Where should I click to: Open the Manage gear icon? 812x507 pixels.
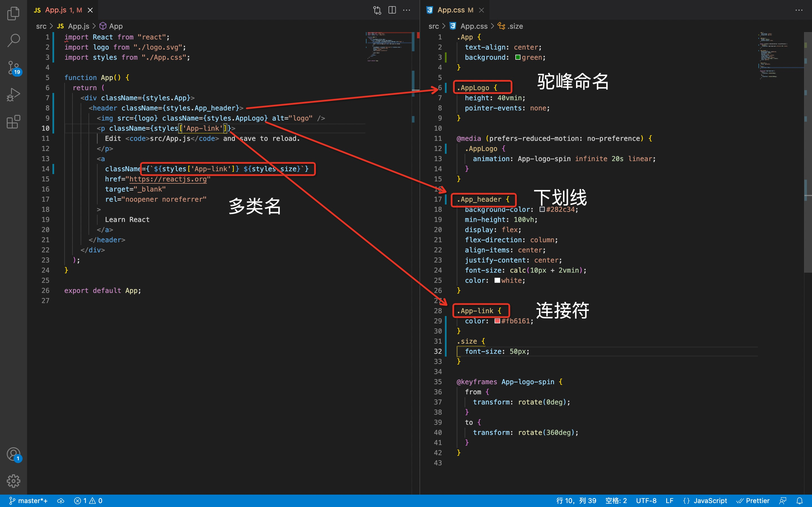tap(14, 481)
